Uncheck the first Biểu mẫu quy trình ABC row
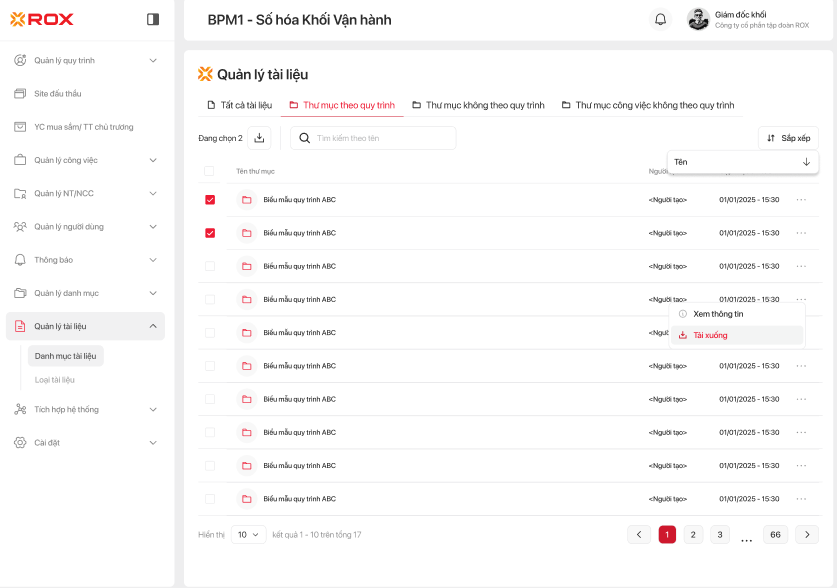Screen dimensions: 837x588 (x=210, y=200)
